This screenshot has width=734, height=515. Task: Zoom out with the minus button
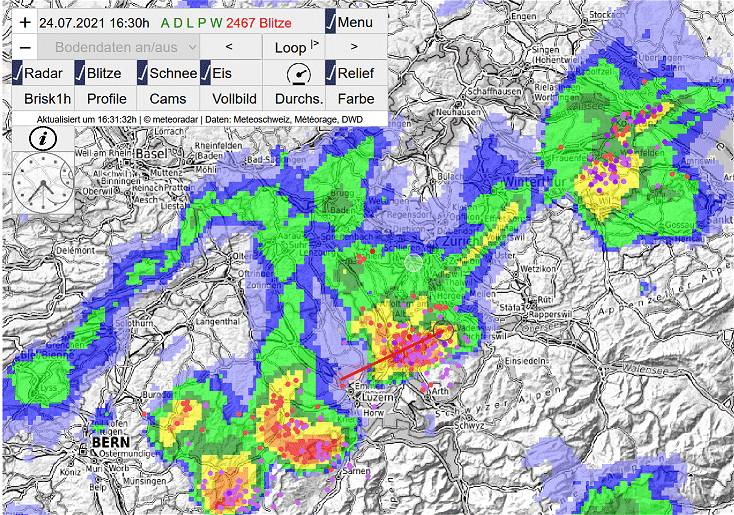25,47
